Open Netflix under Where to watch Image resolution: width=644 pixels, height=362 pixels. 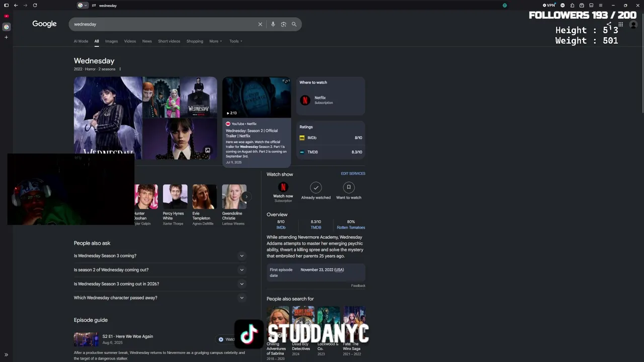[331, 100]
